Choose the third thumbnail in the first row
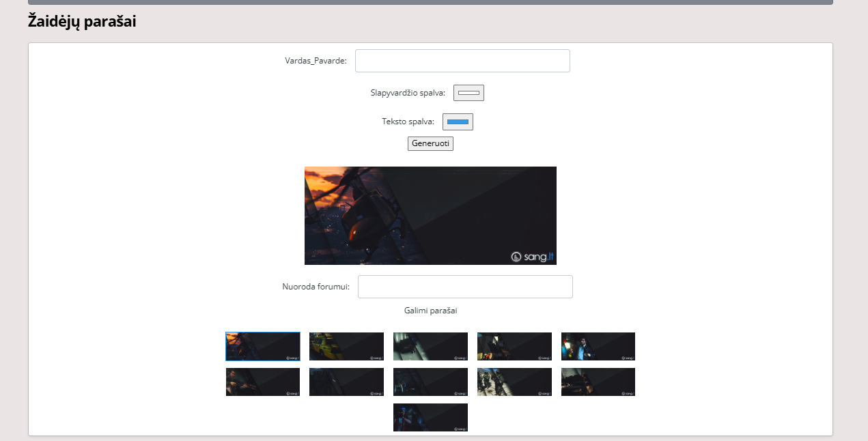The height and width of the screenshot is (441, 868). pos(430,346)
